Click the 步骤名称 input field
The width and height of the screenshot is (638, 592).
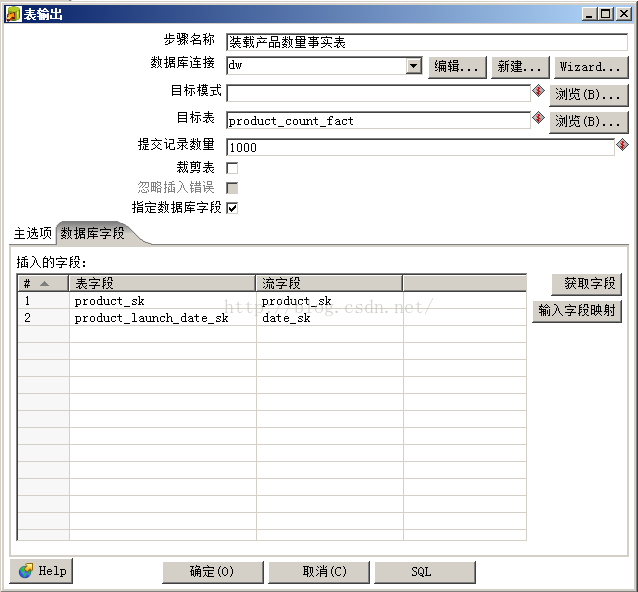427,42
